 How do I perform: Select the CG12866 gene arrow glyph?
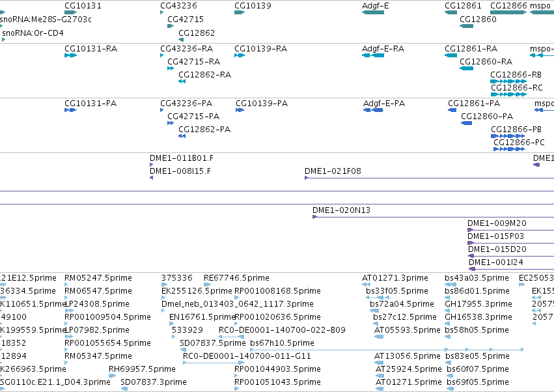[x=508, y=12]
